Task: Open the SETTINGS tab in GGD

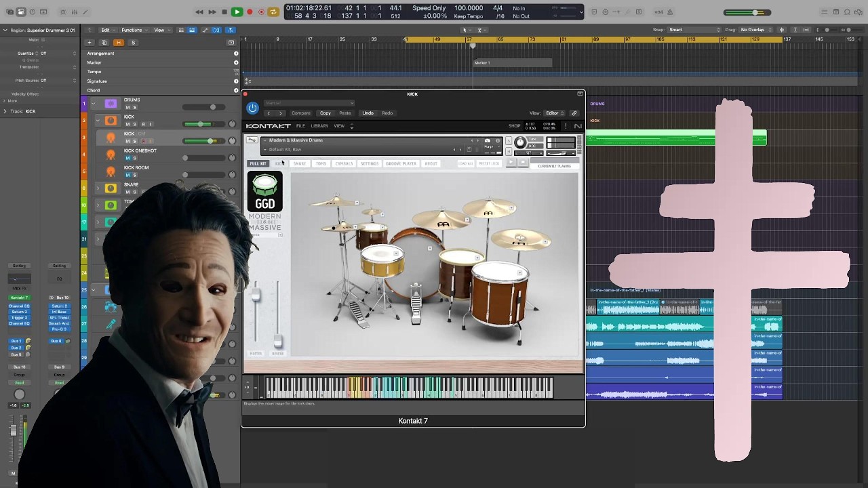Action: (370, 163)
